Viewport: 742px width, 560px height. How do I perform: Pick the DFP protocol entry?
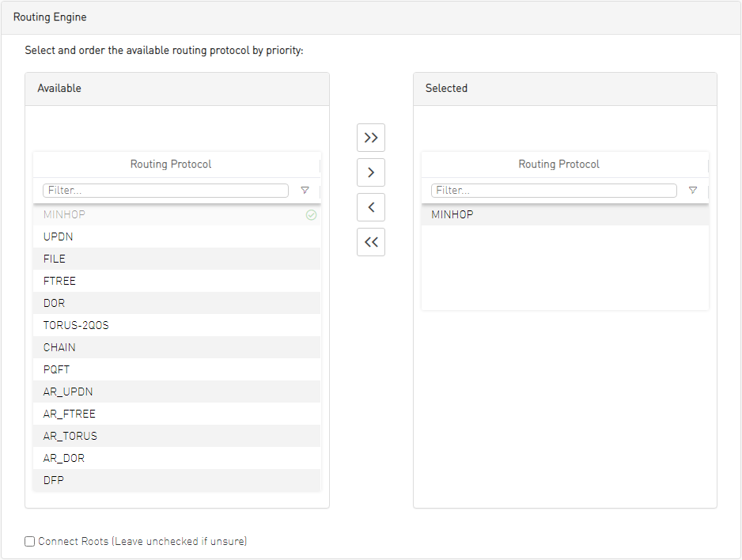click(54, 480)
